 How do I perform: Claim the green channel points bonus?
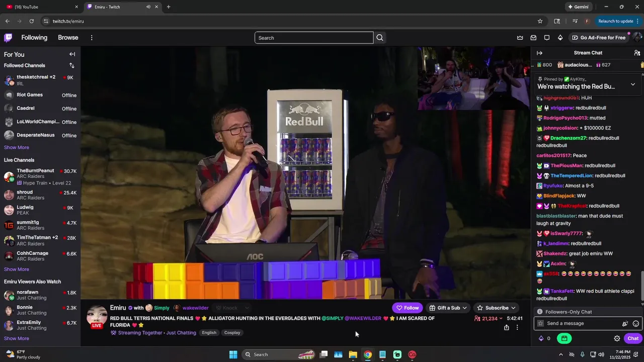[x=564, y=338]
